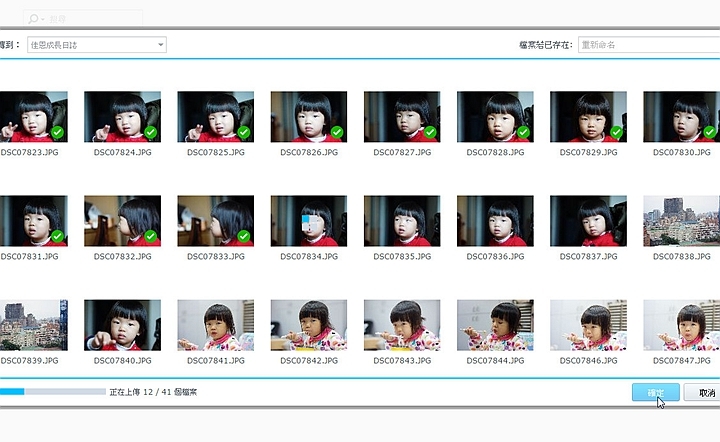Select thumbnail DSC07837.JPG
The height and width of the screenshot is (442, 720).
coord(589,221)
